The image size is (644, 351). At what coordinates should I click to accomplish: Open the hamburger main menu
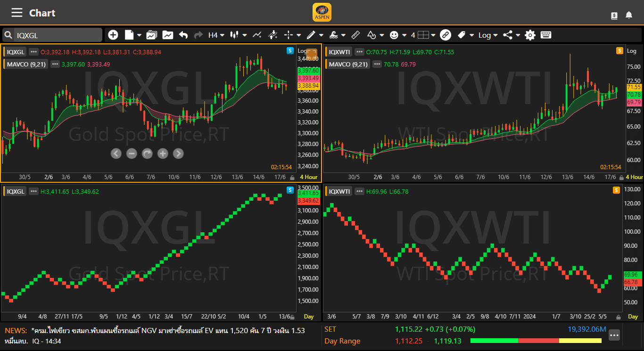pos(17,13)
